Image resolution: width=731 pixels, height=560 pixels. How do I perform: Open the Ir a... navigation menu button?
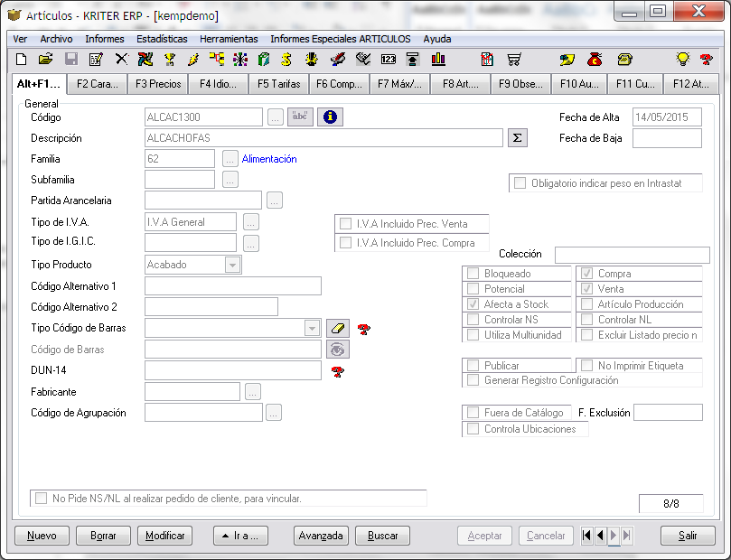click(x=240, y=536)
